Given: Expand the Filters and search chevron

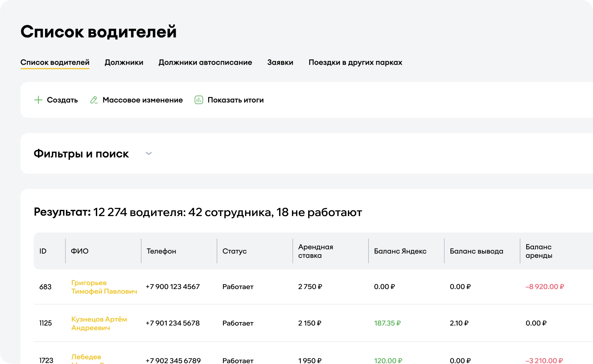Looking at the screenshot, I should click(x=149, y=154).
